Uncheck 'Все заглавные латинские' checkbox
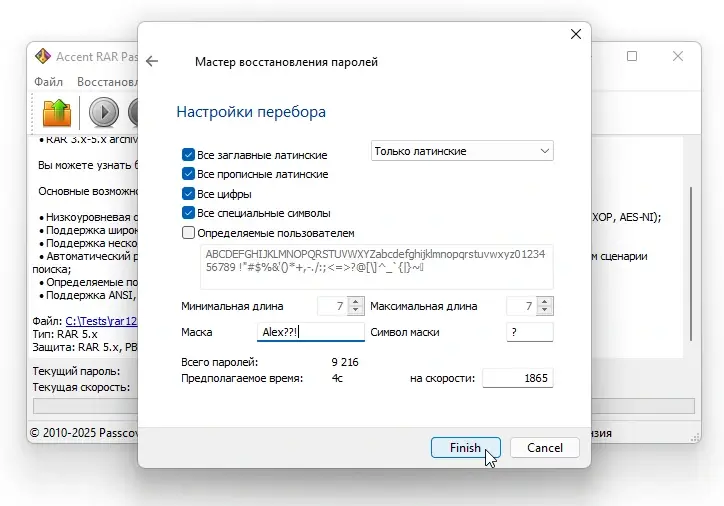This screenshot has height=506, width=724. pos(188,155)
